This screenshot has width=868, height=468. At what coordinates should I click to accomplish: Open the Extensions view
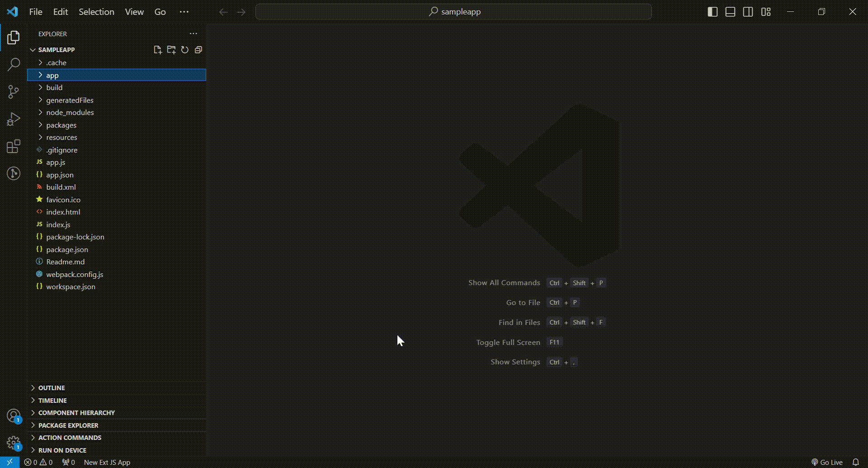pos(14,146)
